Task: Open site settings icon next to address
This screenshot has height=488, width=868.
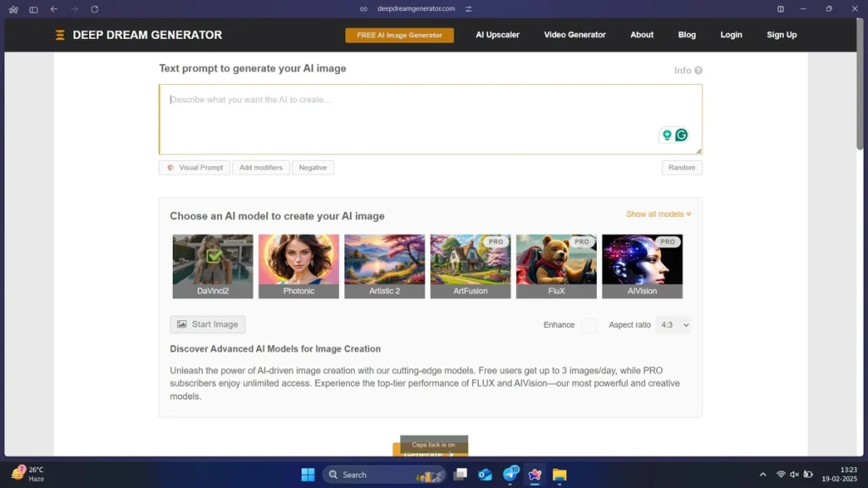Action: [x=469, y=8]
